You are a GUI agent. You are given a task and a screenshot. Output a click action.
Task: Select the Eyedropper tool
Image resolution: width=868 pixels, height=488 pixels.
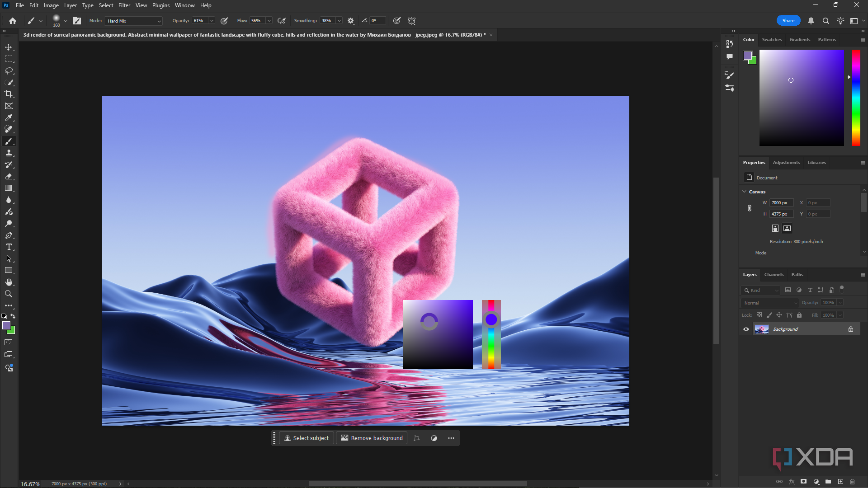coord(9,118)
